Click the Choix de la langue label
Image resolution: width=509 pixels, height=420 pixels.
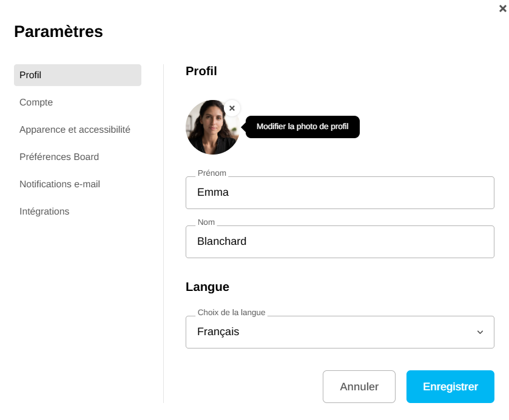coord(231,313)
